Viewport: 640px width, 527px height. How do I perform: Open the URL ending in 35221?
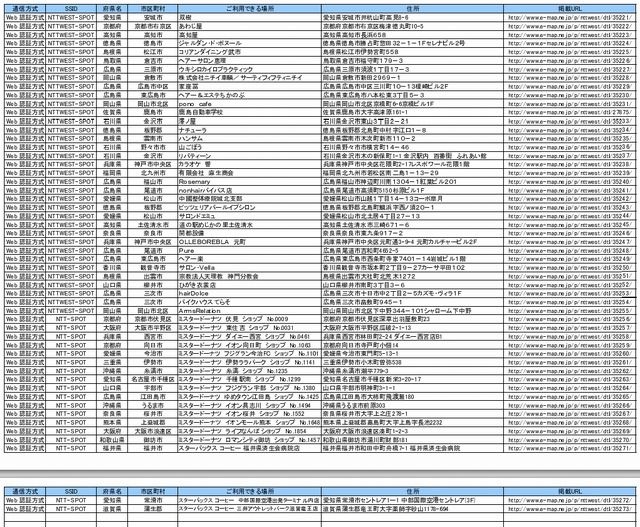pyautogui.click(x=570, y=18)
